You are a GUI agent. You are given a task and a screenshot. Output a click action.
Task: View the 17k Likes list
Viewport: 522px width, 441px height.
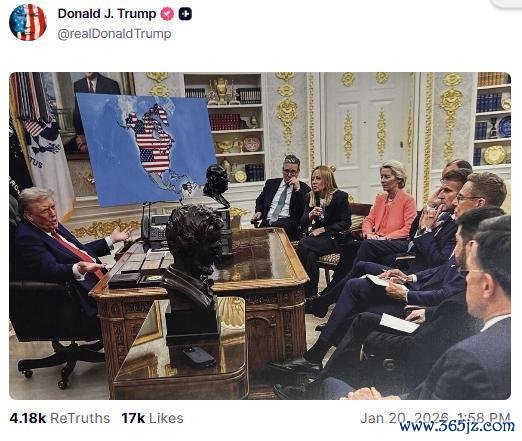[152, 418]
